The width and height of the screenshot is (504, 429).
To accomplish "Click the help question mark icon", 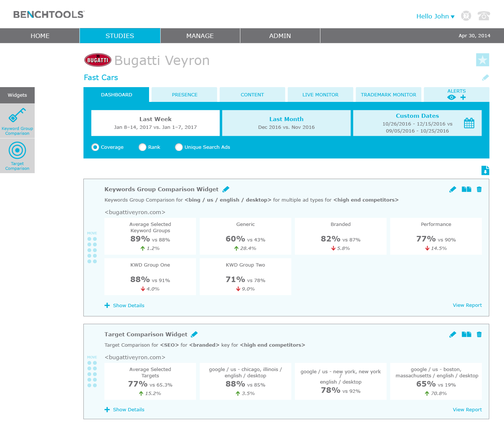I will [x=466, y=16].
